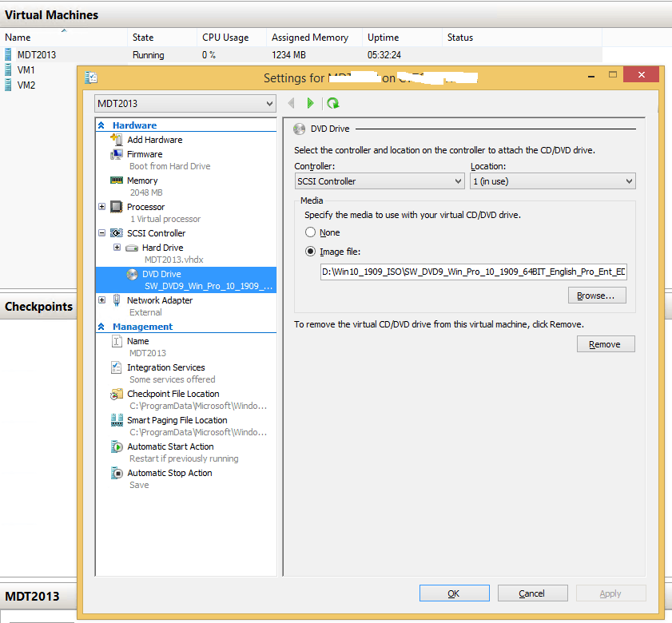Click '1 Virtual processor' text
Viewport: 672px width, 623px height.
[x=165, y=219]
